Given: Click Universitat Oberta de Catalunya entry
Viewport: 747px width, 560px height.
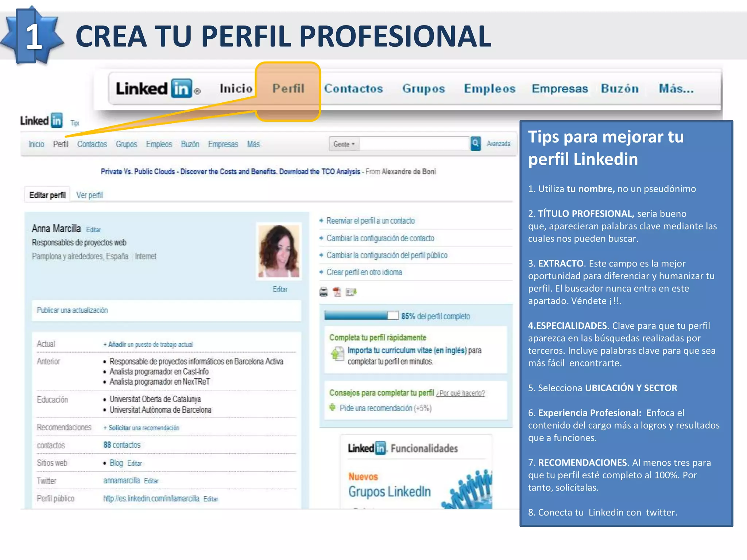Looking at the screenshot, I should click(x=155, y=399).
